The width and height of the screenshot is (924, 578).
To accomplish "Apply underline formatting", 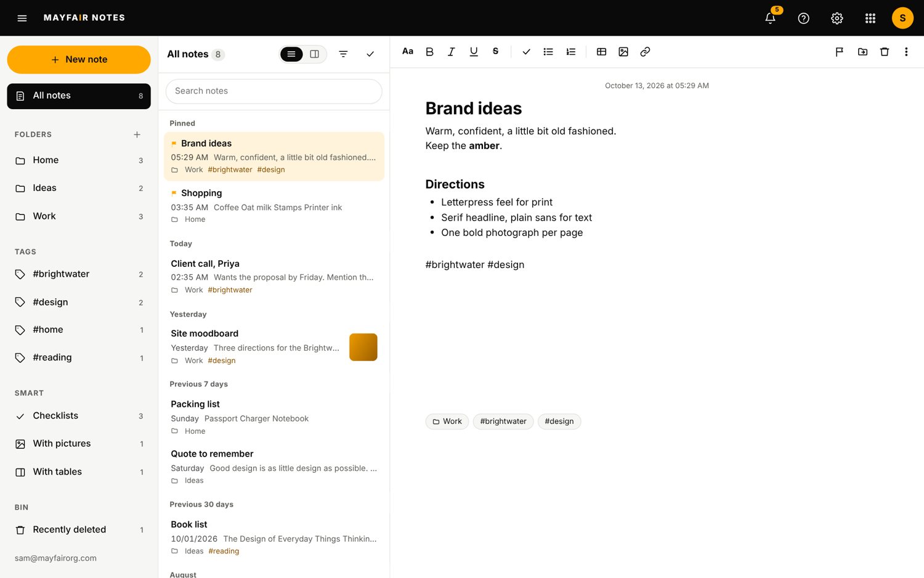I will point(473,52).
